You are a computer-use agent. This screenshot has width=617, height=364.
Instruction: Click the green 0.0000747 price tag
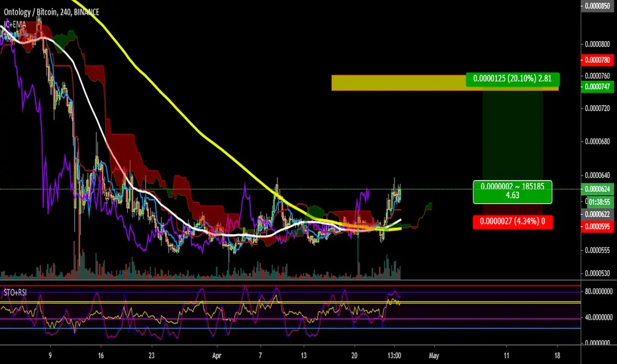(597, 87)
